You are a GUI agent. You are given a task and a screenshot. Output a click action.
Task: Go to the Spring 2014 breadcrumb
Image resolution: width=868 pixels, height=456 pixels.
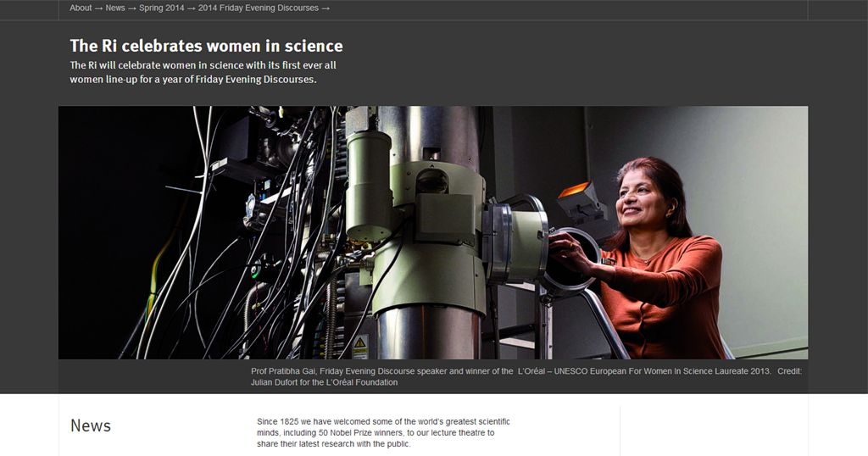click(163, 8)
